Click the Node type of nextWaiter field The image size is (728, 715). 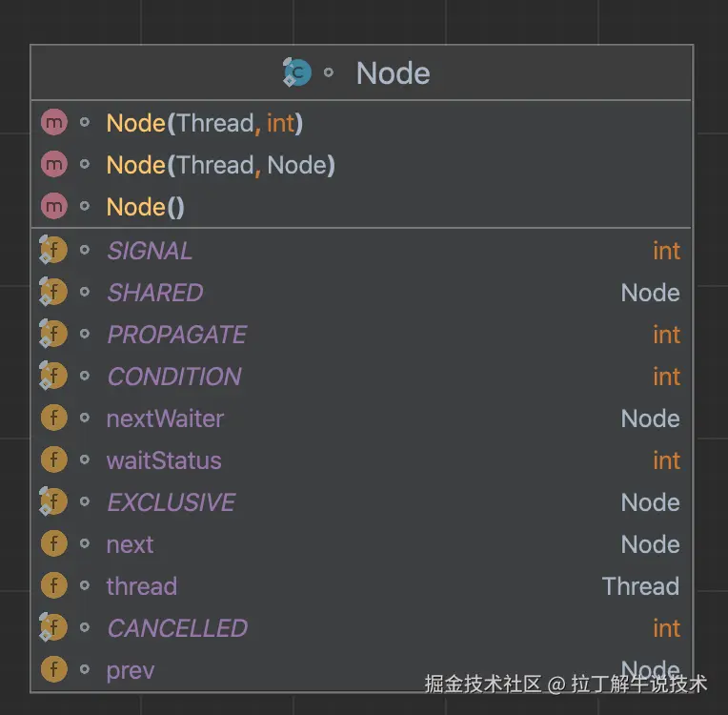650,419
